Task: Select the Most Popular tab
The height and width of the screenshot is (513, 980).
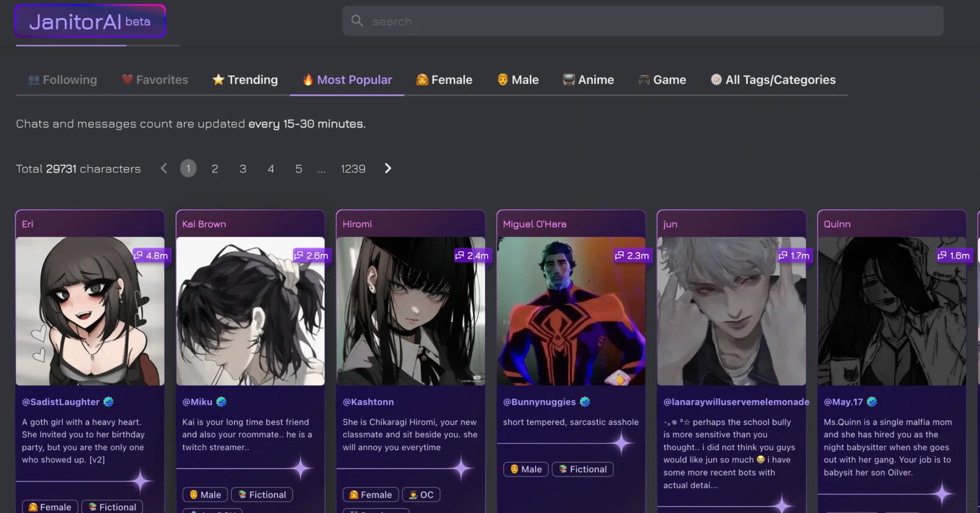Action: click(x=347, y=80)
